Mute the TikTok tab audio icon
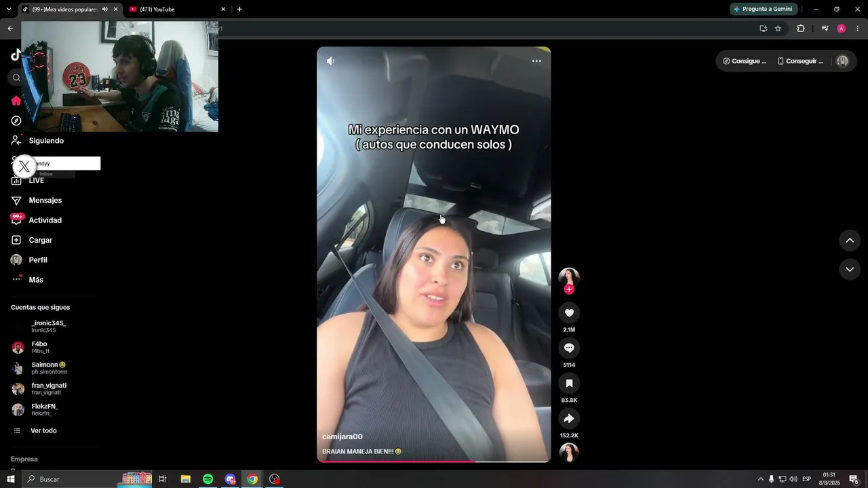The width and height of the screenshot is (868, 488). 104,9
